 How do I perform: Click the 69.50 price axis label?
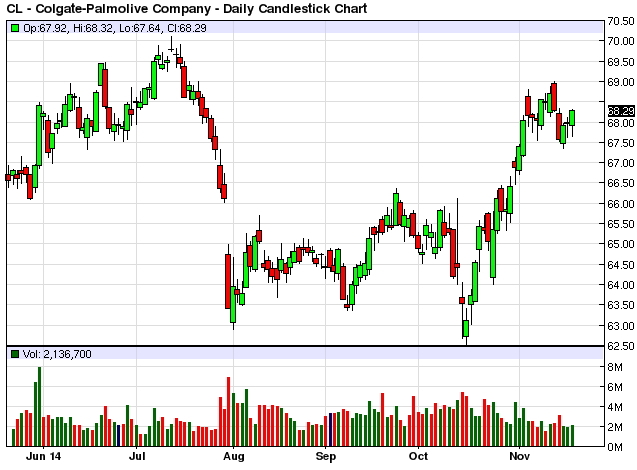[x=620, y=62]
